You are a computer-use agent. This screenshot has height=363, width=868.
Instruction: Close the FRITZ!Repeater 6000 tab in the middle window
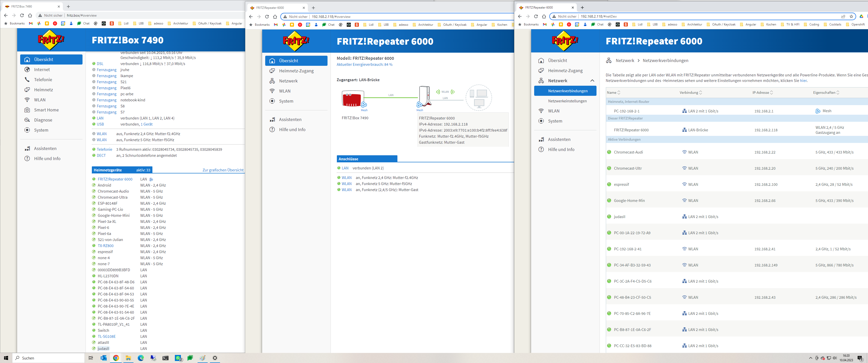click(304, 8)
